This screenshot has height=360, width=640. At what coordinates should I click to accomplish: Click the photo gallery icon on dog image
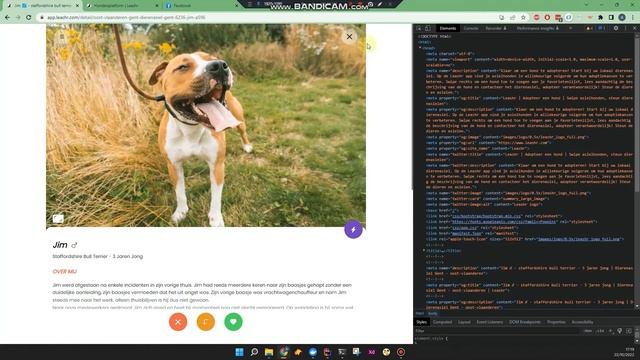(58, 219)
